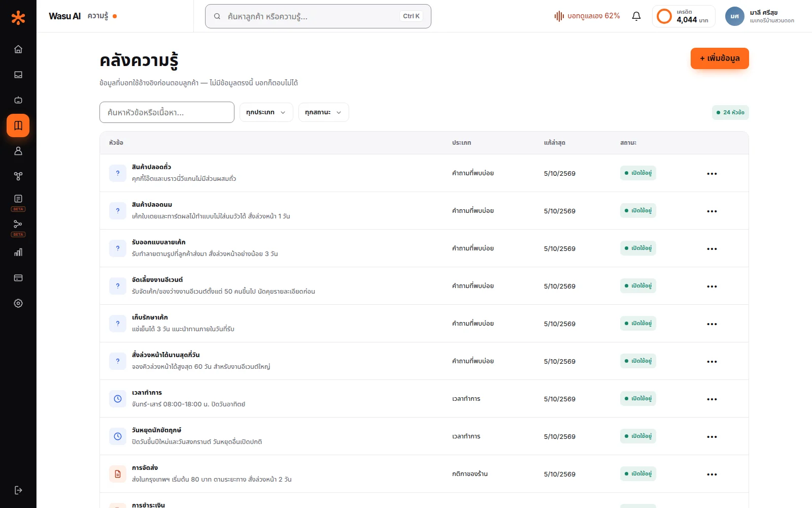Click the ความรู้ label next to Wasu AI
The width and height of the screenshot is (812, 508).
(98, 16)
